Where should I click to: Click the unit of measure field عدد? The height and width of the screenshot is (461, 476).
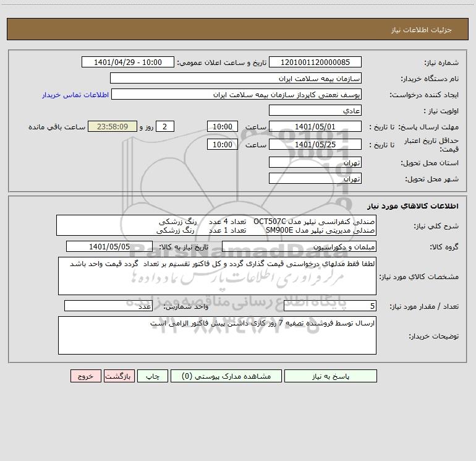(x=108, y=306)
